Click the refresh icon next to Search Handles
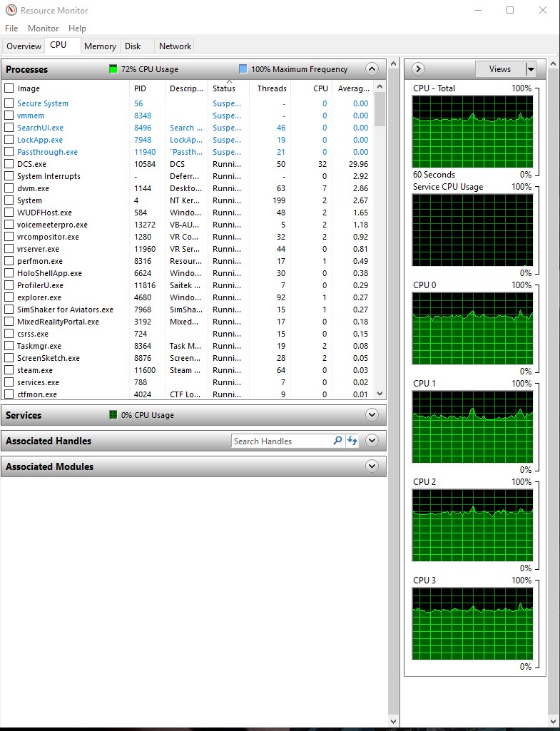This screenshot has height=731, width=560. (352, 441)
